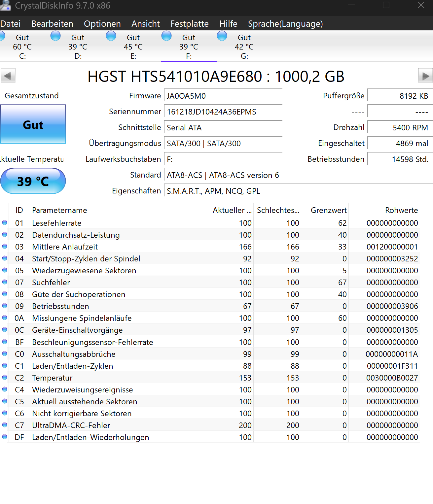The image size is (433, 504).
Task: Click status dot for Aktuell ausstehende Sektoren row
Action: (x=5, y=401)
